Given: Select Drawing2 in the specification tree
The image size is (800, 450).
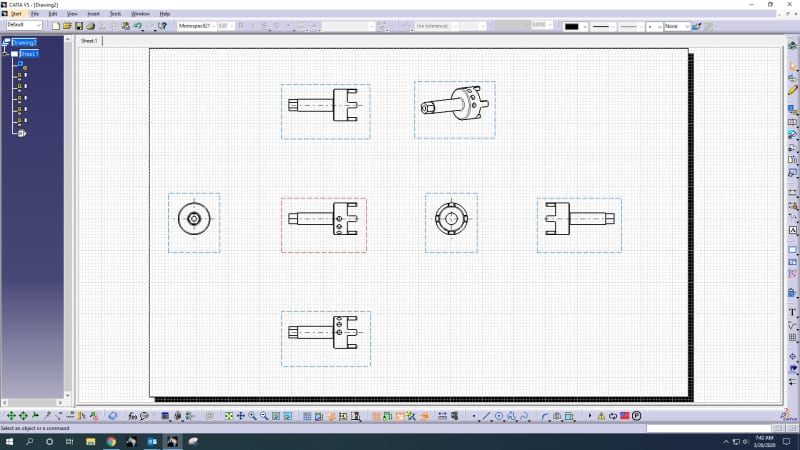Looking at the screenshot, I should pos(24,42).
